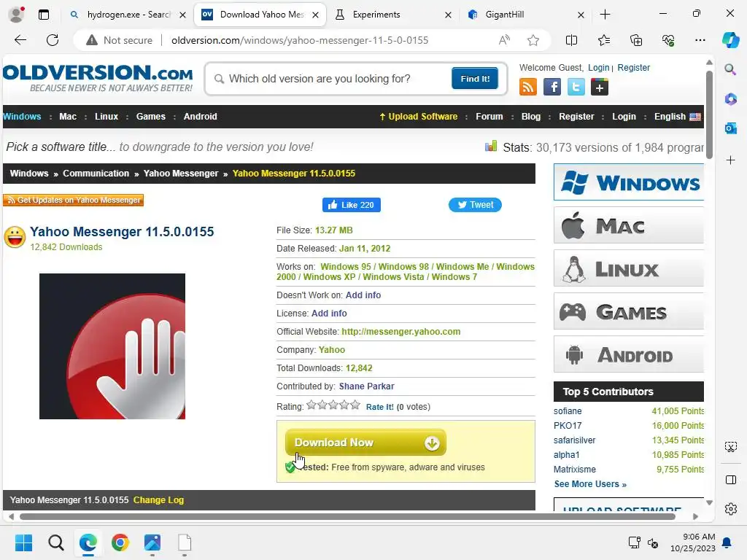Open a new browser tab

coord(605,15)
